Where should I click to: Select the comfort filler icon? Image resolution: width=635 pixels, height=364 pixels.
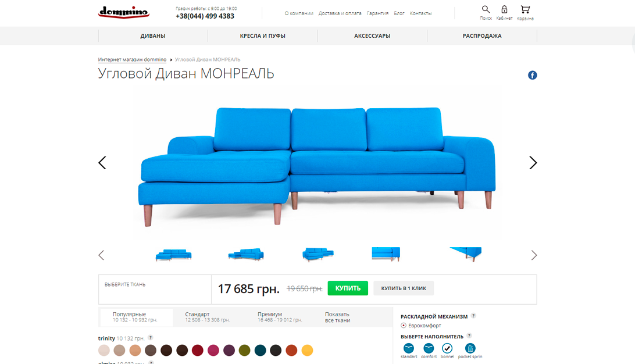429,348
